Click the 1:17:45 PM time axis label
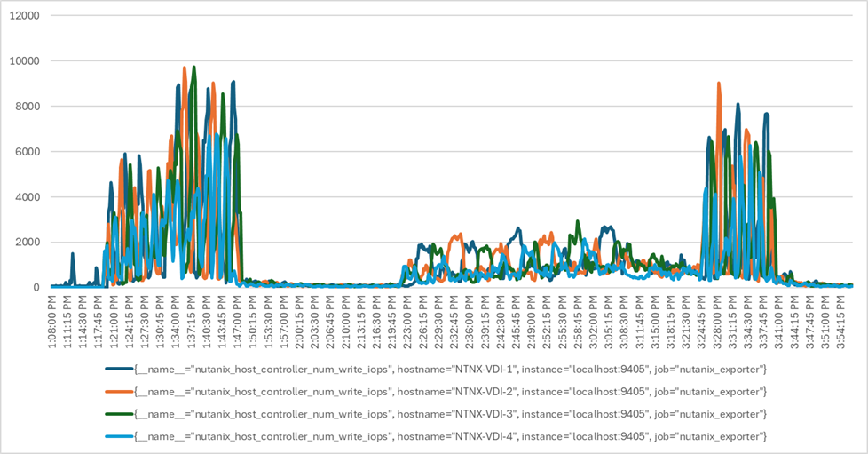The image size is (868, 454). [x=99, y=323]
